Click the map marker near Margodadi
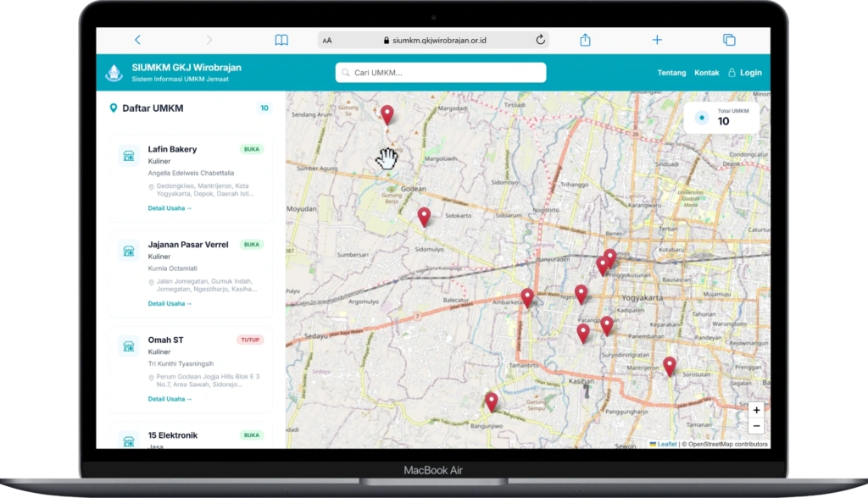 coord(387,115)
